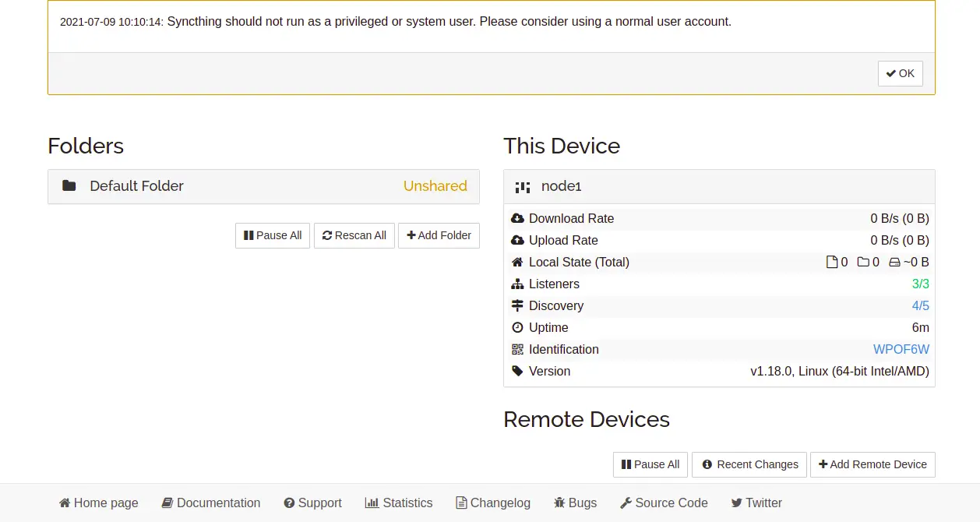Click the Uptime value 6m
The width and height of the screenshot is (980, 522).
click(x=921, y=328)
